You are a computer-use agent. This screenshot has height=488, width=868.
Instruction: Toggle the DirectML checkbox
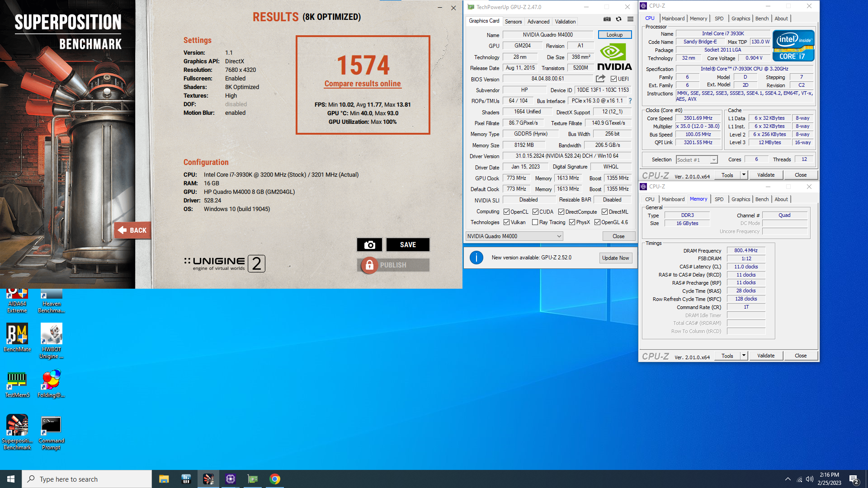click(x=604, y=212)
